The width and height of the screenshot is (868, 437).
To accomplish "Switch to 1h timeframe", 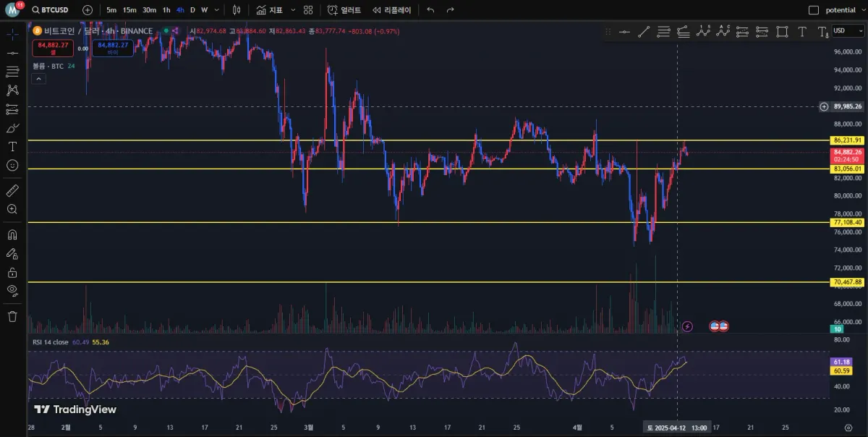I will click(166, 10).
